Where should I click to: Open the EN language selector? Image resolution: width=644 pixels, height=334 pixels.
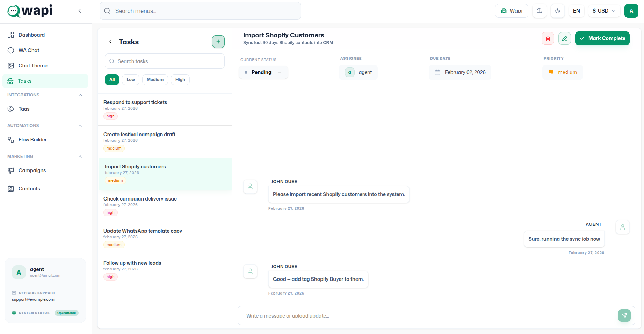click(x=577, y=11)
